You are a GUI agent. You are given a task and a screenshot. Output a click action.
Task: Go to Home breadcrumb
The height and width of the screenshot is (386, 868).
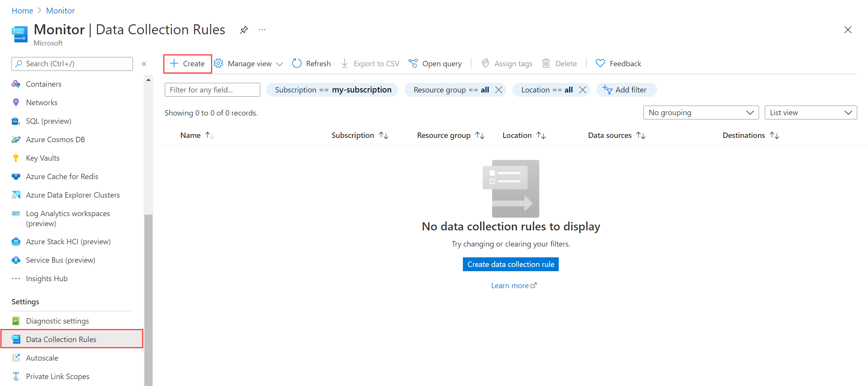pyautogui.click(x=22, y=11)
